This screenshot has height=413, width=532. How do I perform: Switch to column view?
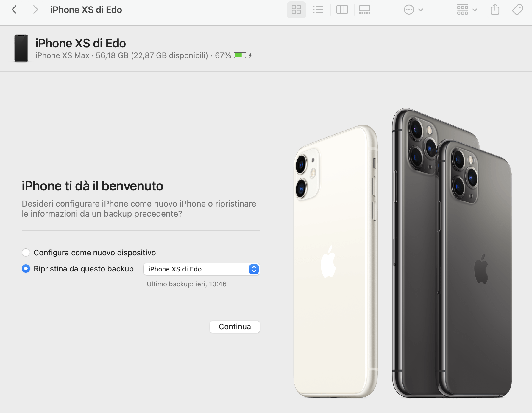pyautogui.click(x=342, y=10)
